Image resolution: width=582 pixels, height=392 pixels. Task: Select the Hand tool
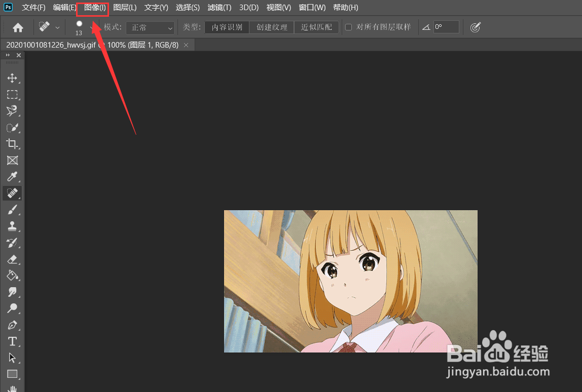(x=12, y=388)
